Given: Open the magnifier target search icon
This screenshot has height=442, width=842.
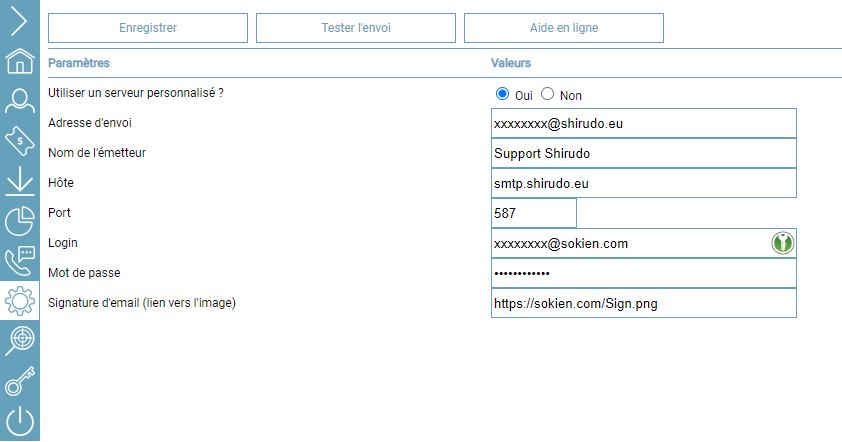Looking at the screenshot, I should tap(19, 340).
